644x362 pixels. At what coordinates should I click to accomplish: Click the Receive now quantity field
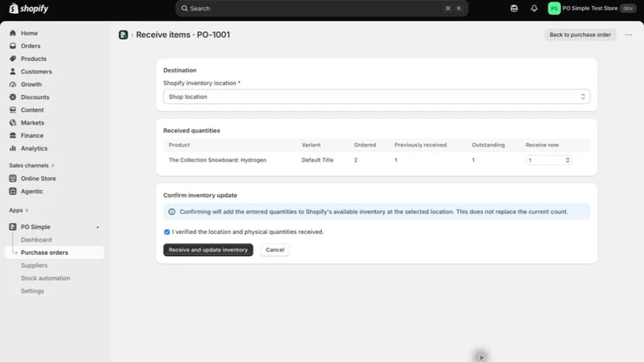click(549, 160)
